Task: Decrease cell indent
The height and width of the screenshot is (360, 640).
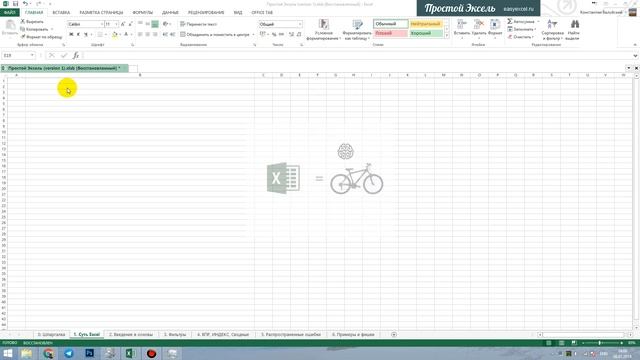Action: pos(165,35)
